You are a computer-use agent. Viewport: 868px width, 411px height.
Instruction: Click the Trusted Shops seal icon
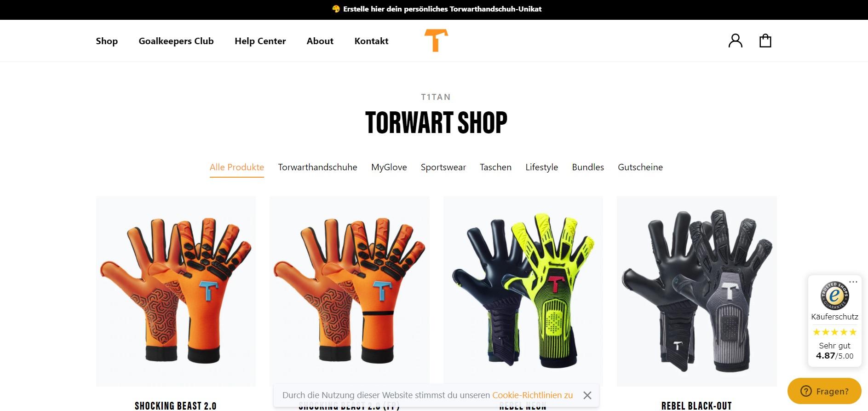(x=834, y=295)
